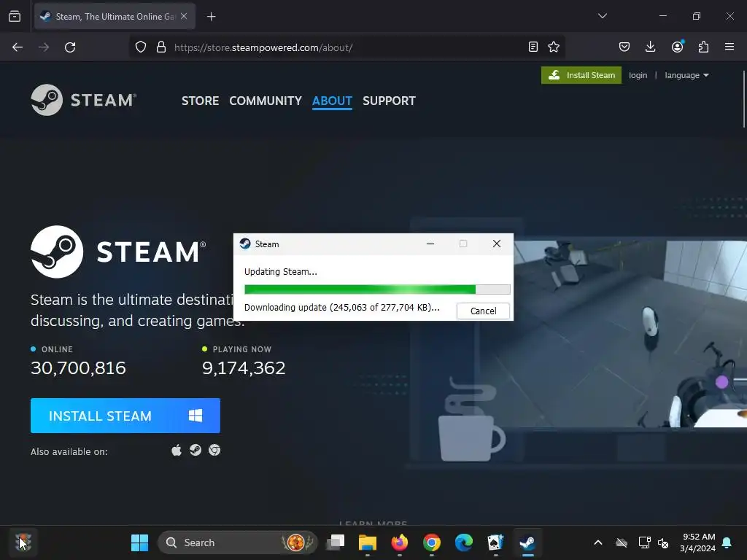Image resolution: width=747 pixels, height=560 pixels.
Task: Bookmark this page with the star
Action: coord(554,47)
